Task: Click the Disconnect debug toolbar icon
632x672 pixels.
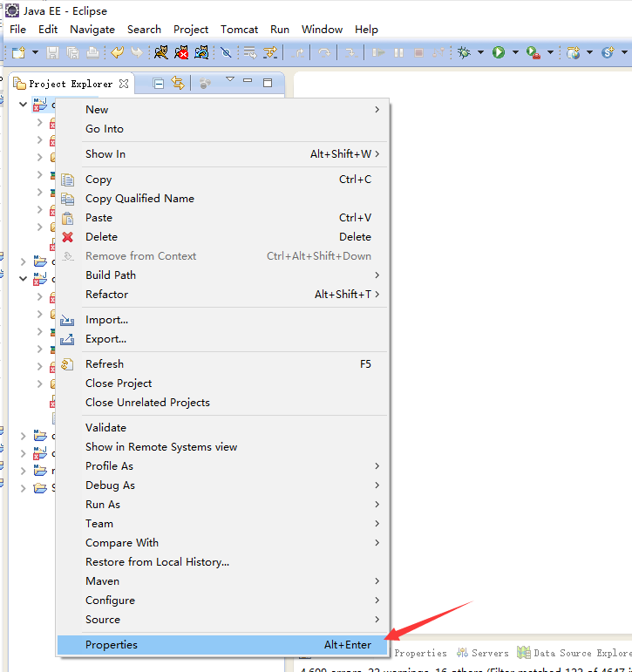Action: tap(438, 52)
